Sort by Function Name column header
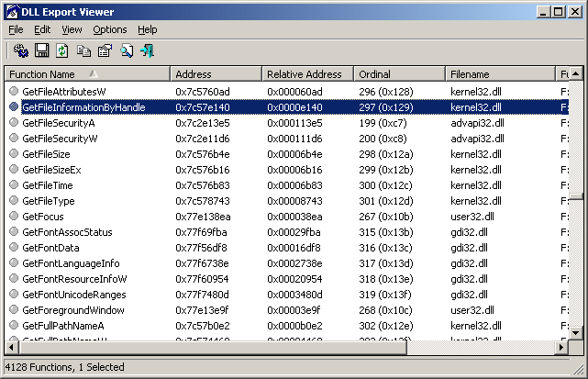The width and height of the screenshot is (588, 379). (x=87, y=73)
